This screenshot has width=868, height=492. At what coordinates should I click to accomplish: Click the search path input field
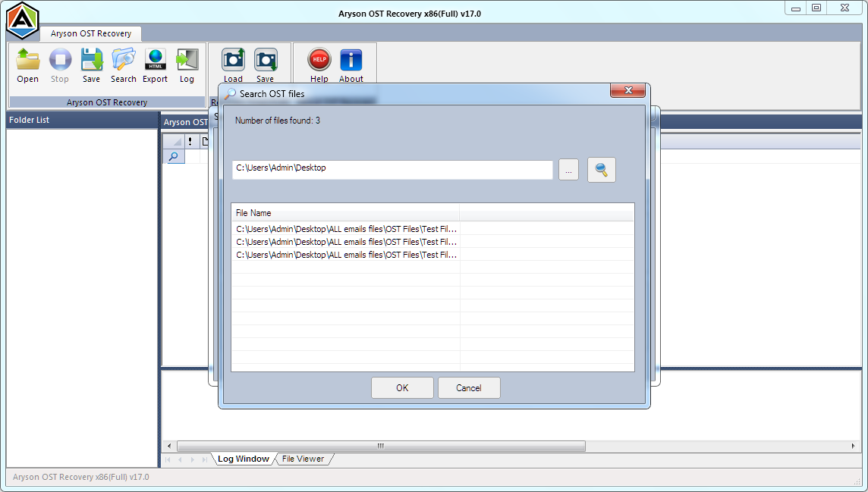click(392, 170)
